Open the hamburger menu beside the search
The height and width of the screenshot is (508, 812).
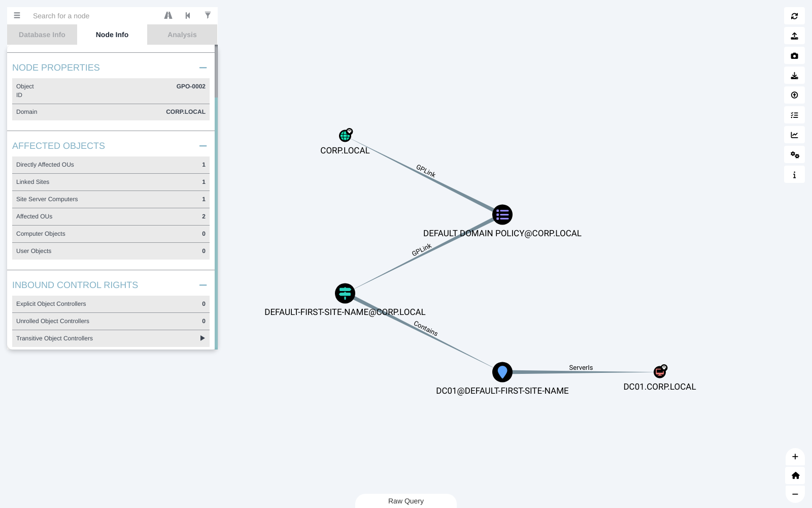(x=17, y=16)
